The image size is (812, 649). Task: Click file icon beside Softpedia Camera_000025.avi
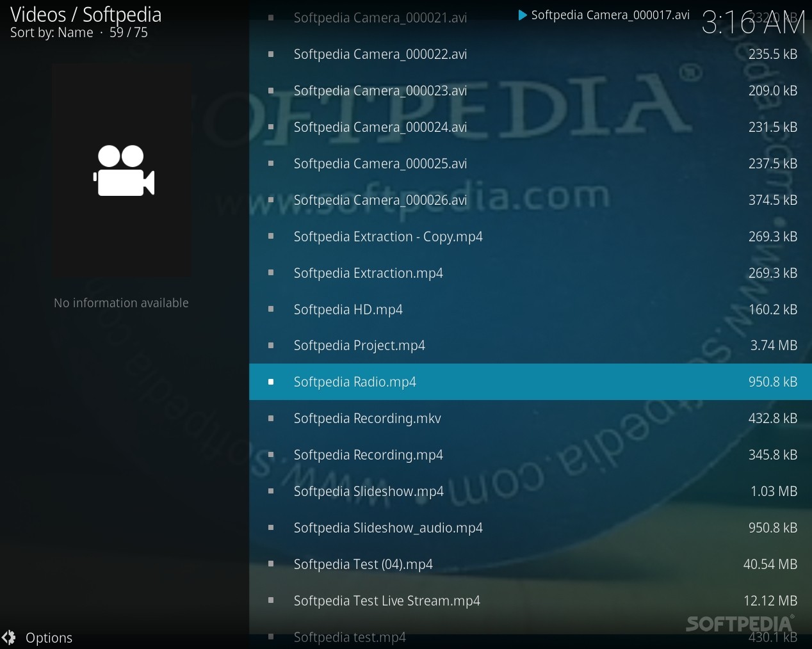click(x=271, y=164)
